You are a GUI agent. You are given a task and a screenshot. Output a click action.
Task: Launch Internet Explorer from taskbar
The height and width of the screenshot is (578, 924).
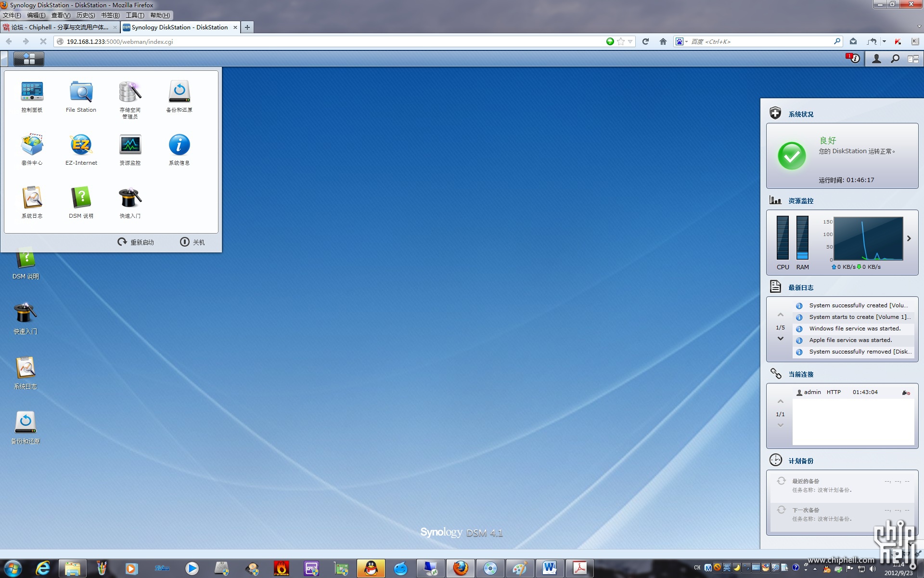(43, 568)
